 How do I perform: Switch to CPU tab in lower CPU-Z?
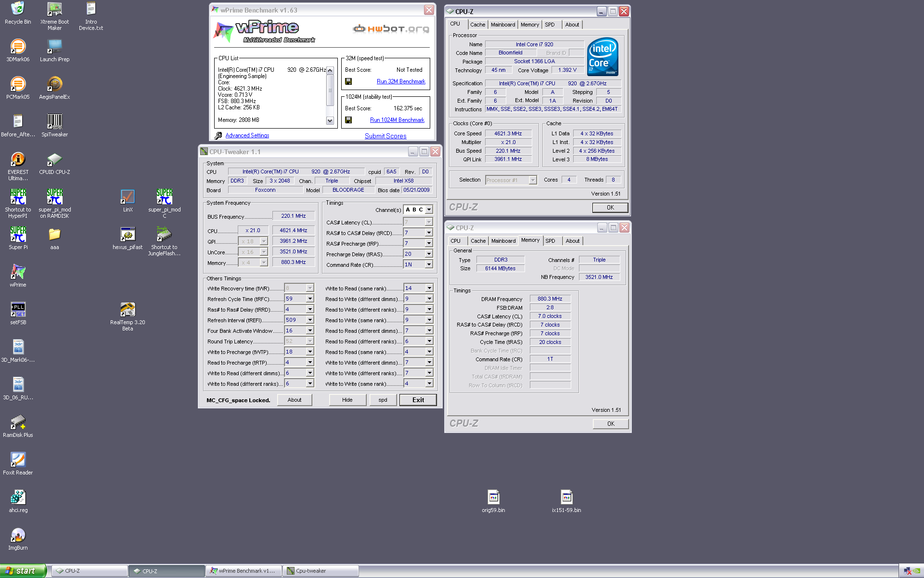[x=456, y=241]
